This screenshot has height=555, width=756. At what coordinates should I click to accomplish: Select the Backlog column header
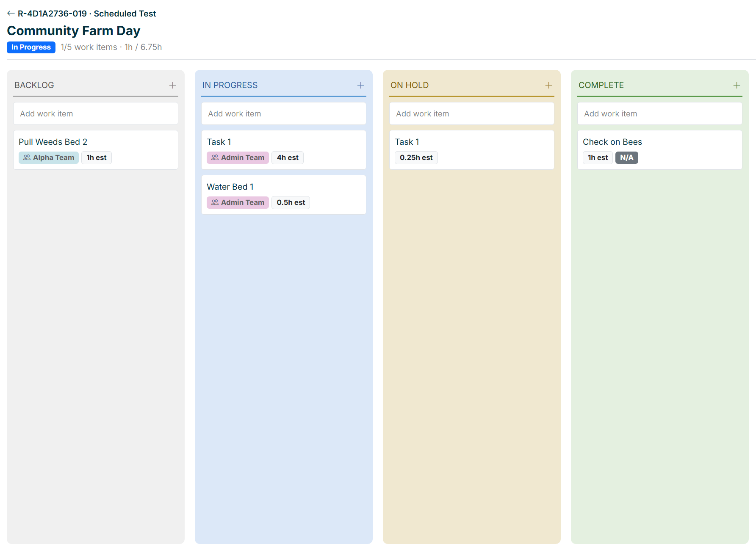[x=34, y=85]
